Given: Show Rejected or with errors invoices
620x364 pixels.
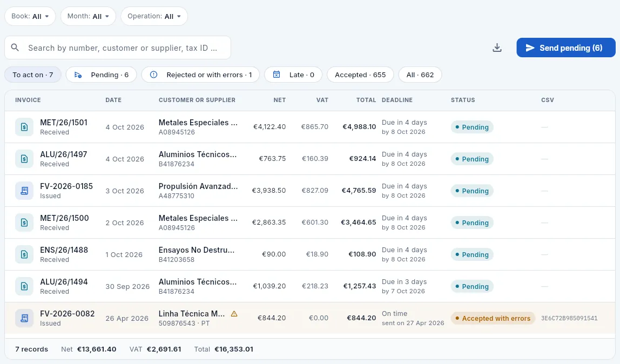Looking at the screenshot, I should [x=200, y=75].
